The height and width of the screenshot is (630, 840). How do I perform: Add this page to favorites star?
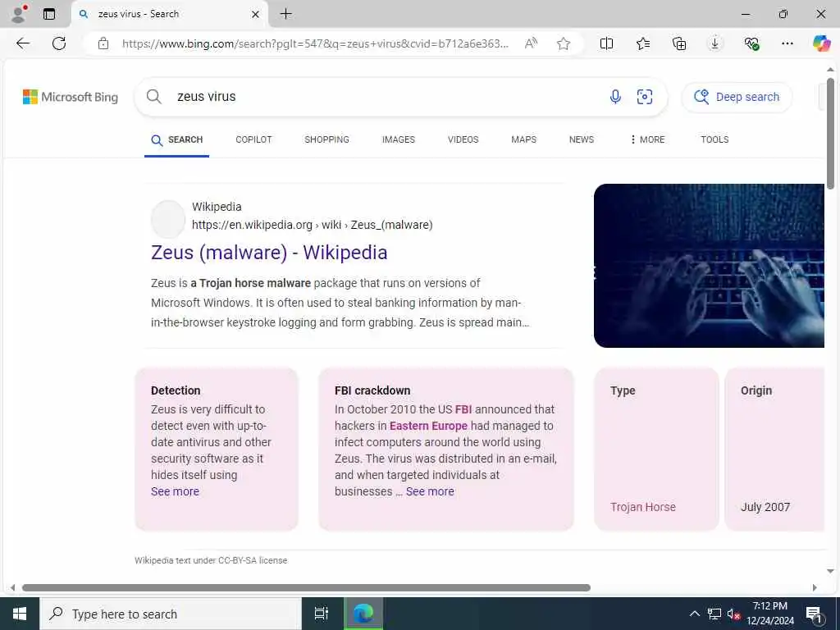(x=563, y=43)
